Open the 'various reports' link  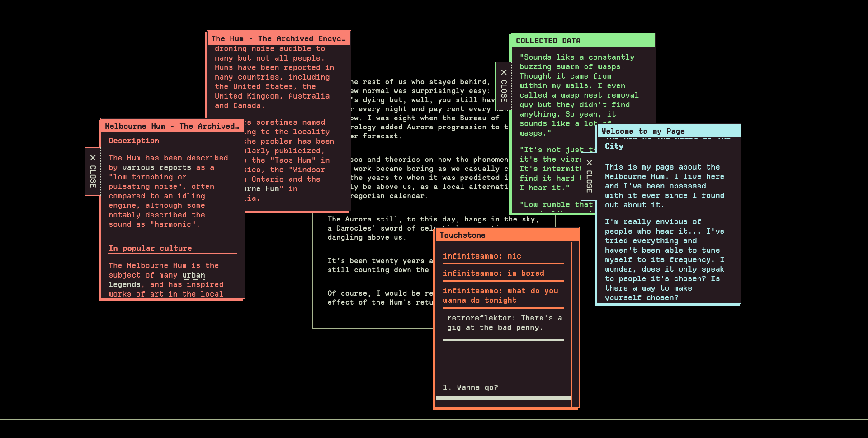click(156, 168)
